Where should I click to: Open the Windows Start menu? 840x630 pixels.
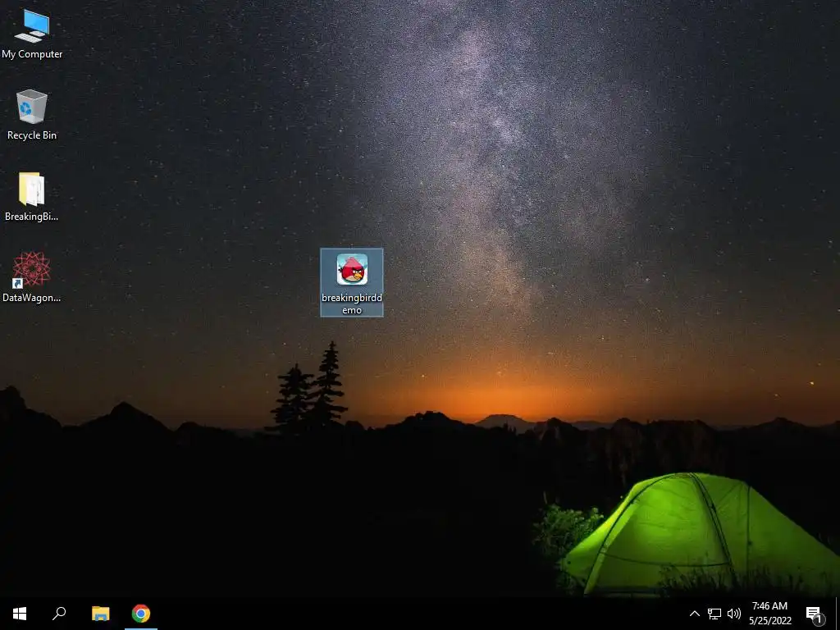point(20,614)
